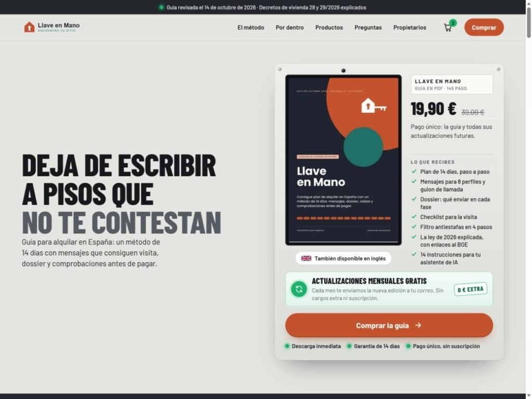Open the shopping cart icon

447,28
